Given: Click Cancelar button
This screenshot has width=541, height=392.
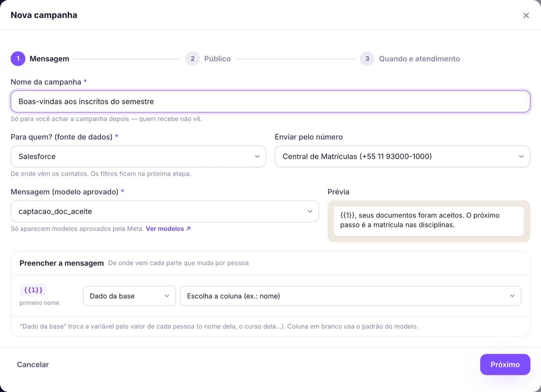Looking at the screenshot, I should pyautogui.click(x=33, y=365).
